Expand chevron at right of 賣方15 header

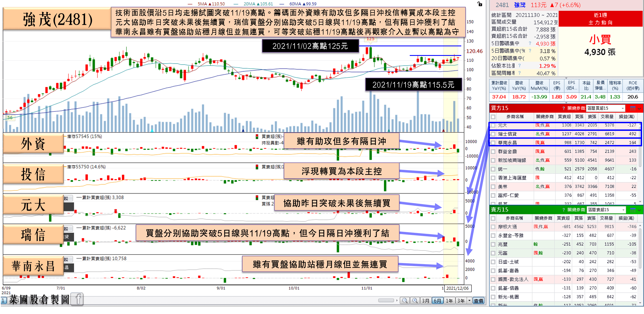(x=640, y=210)
